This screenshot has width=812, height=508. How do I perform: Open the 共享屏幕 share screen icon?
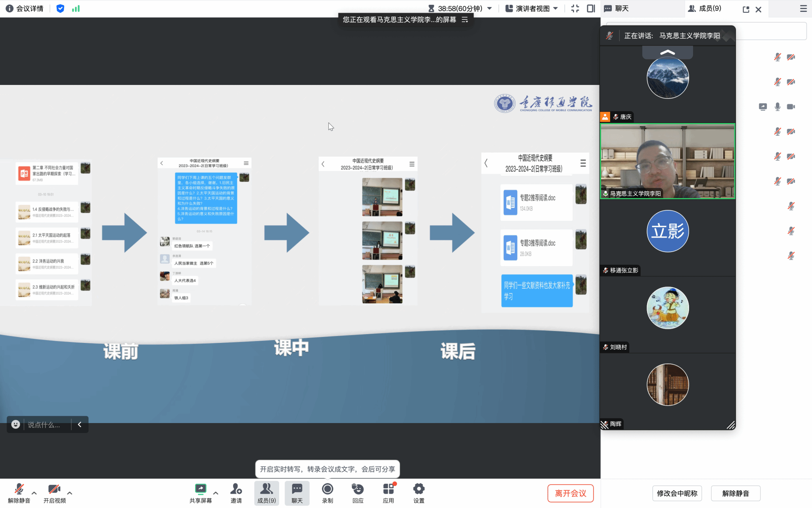click(x=201, y=489)
